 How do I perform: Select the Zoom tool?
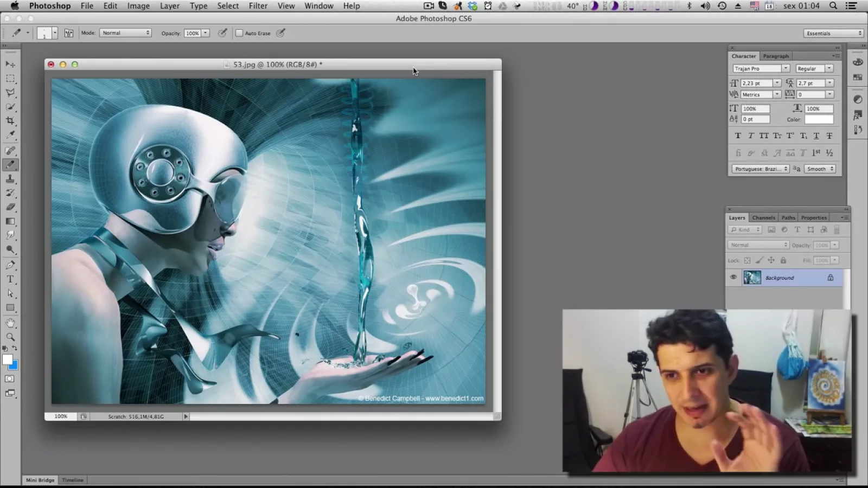click(x=10, y=337)
